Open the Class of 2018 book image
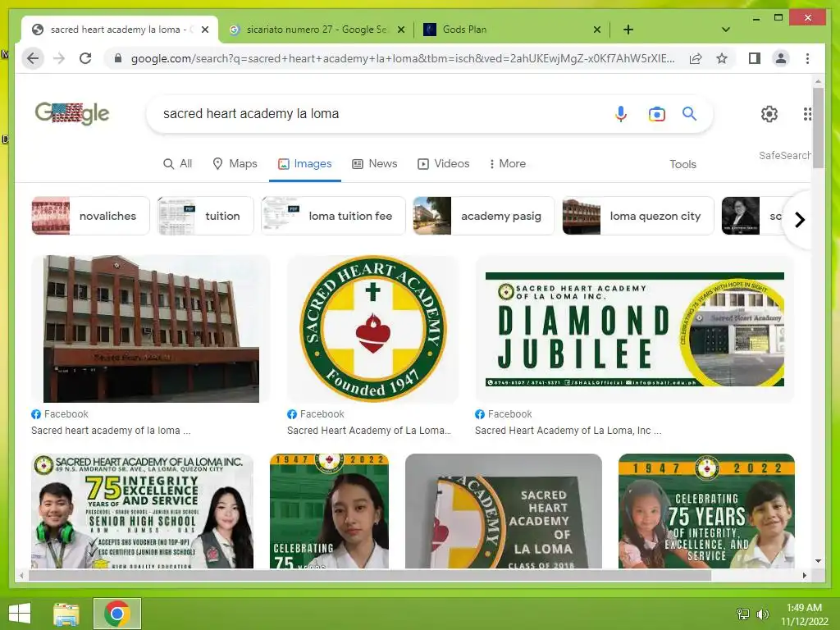840x630 pixels. pos(504,511)
